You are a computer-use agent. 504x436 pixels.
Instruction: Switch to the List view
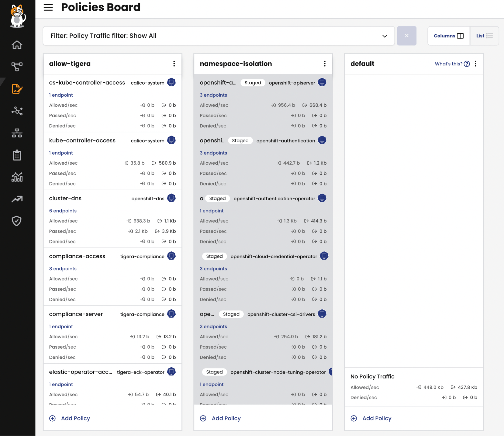coord(484,36)
